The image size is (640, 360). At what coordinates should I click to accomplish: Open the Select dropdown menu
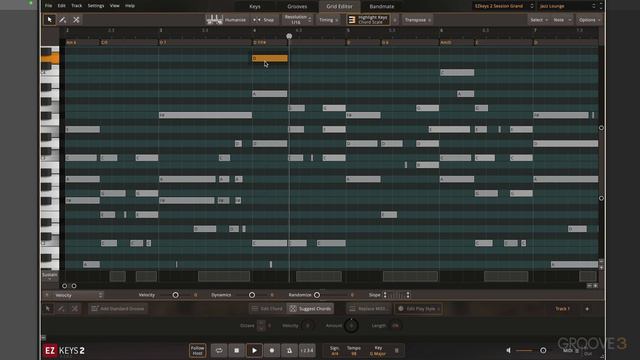click(539, 20)
